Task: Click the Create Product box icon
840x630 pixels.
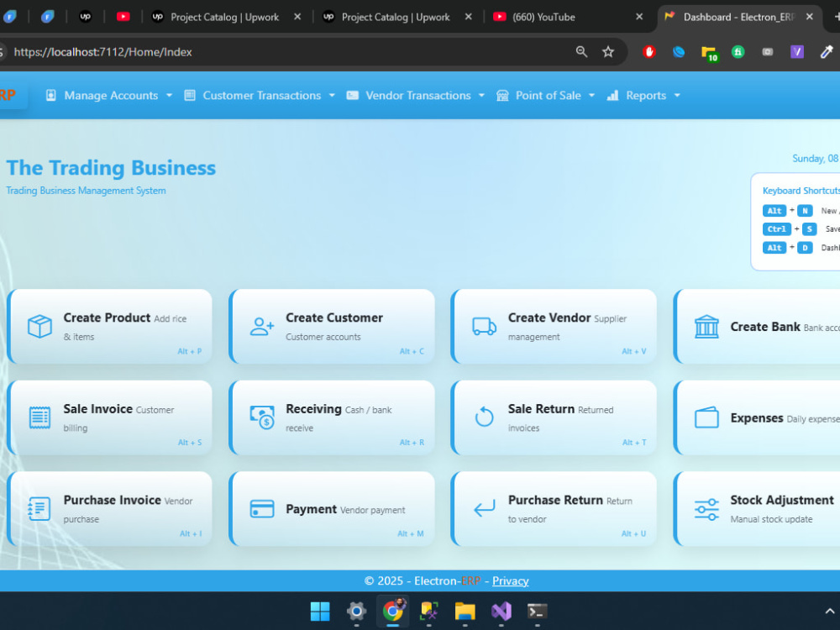Action: (x=39, y=326)
